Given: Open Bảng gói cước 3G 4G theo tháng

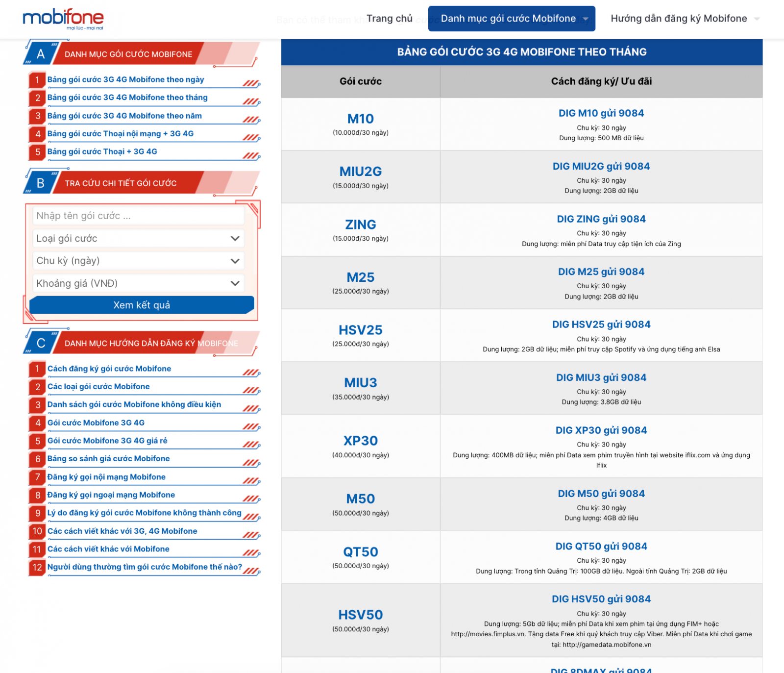Looking at the screenshot, I should click(x=127, y=98).
